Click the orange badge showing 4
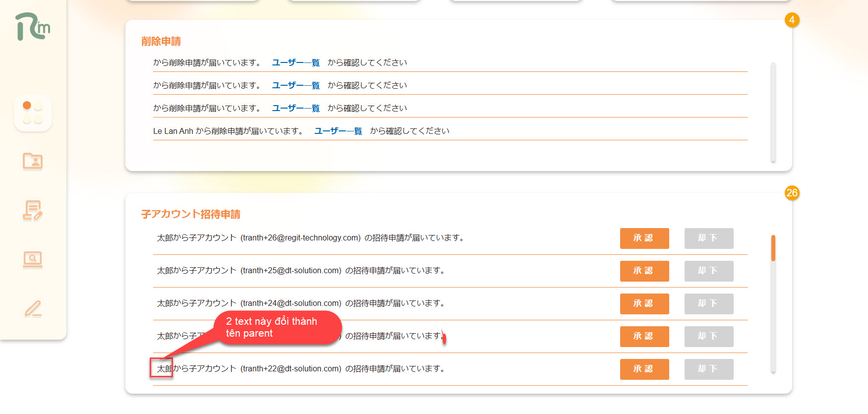The width and height of the screenshot is (868, 414). coord(792,20)
